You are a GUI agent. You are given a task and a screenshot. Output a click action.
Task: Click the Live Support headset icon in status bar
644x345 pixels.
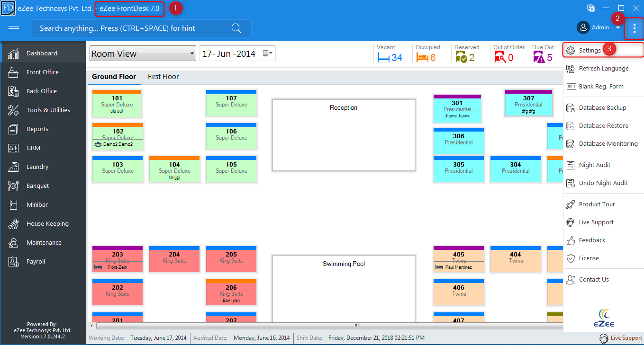[604, 338]
